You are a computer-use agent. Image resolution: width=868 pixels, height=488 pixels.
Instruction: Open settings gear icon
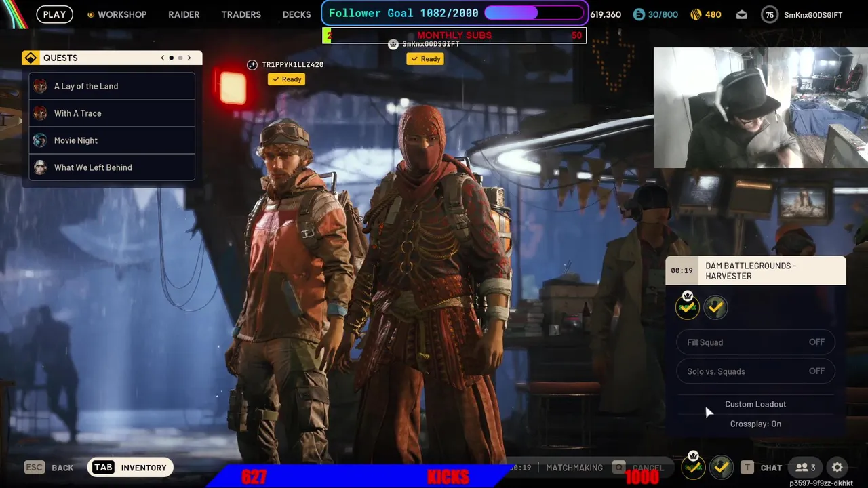coord(837,467)
